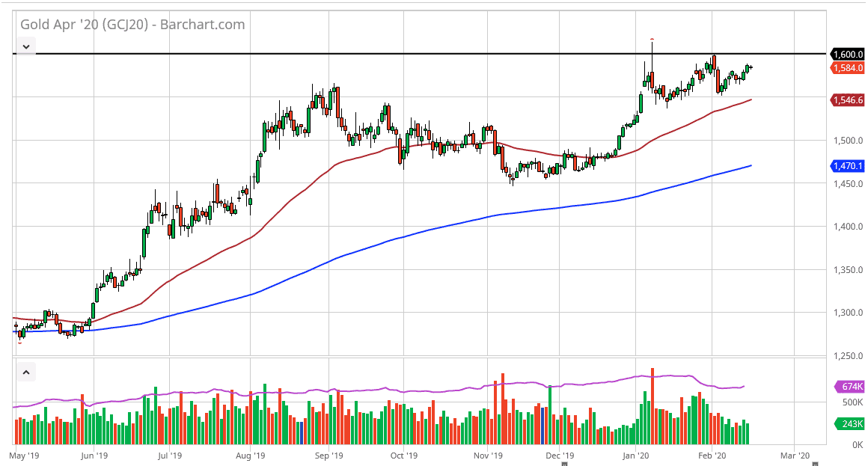This screenshot has width=868, height=466.
Task: Select the 1,600.0 horizontal line price label
Action: click(848, 55)
